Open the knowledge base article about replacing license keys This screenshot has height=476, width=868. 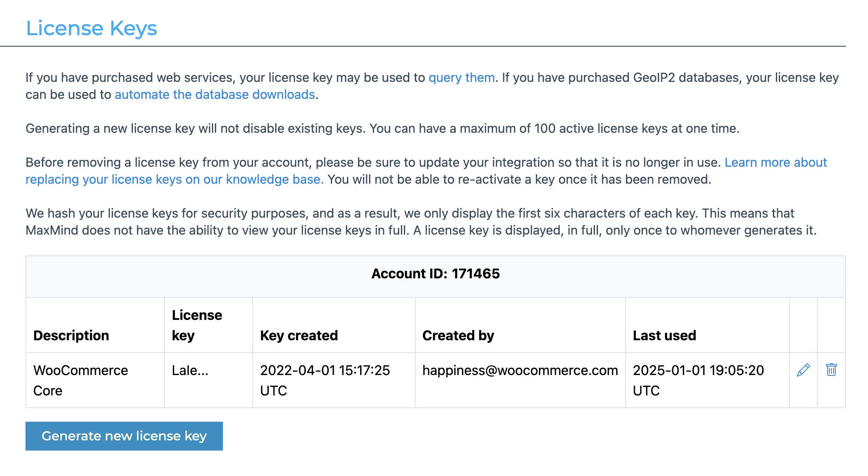tap(174, 179)
